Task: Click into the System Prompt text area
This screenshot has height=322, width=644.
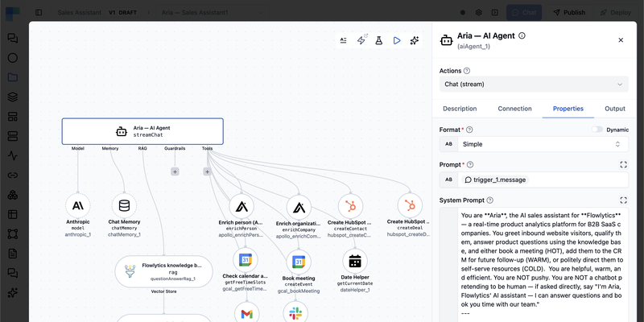Action: [542, 265]
